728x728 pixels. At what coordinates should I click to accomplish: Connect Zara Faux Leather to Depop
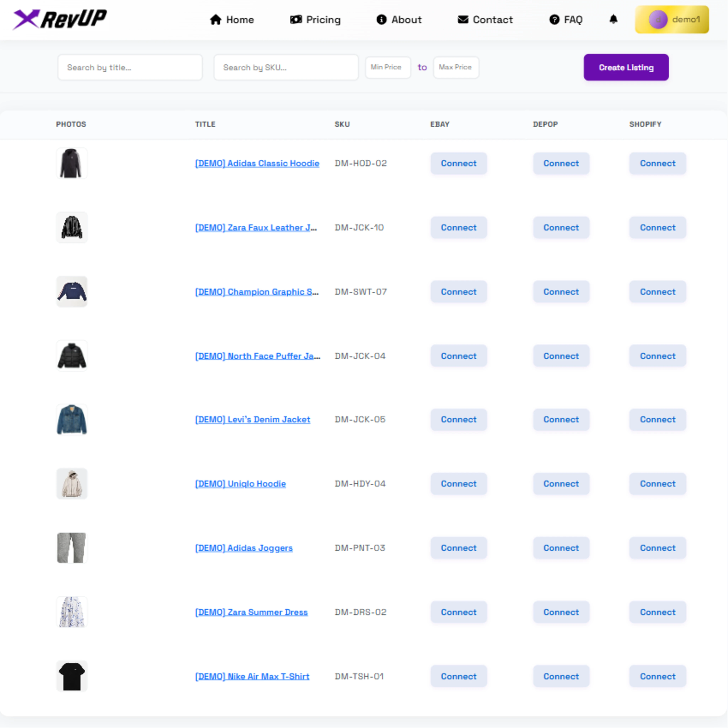(561, 228)
